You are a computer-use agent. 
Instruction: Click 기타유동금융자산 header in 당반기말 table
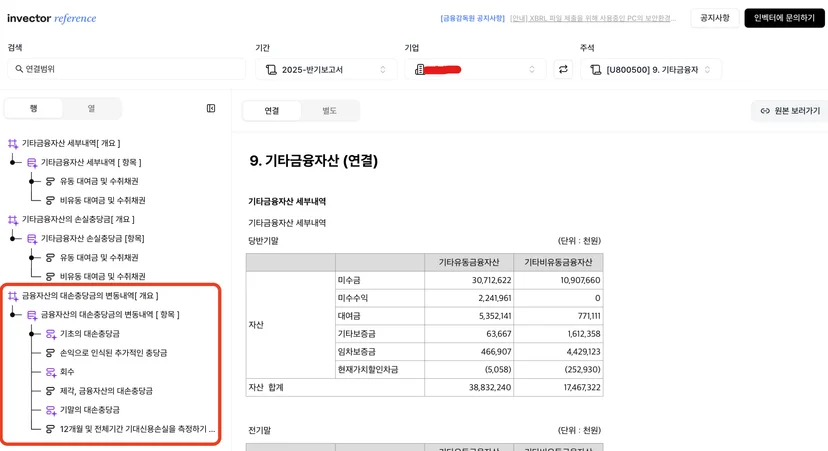click(469, 262)
